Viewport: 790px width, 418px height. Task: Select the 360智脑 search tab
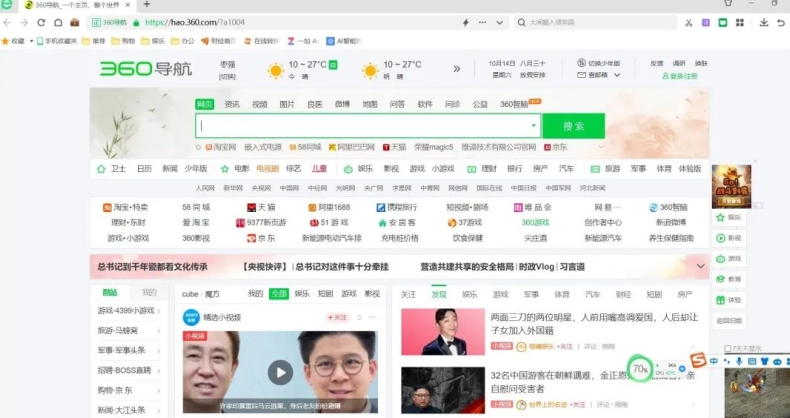pyautogui.click(x=514, y=104)
